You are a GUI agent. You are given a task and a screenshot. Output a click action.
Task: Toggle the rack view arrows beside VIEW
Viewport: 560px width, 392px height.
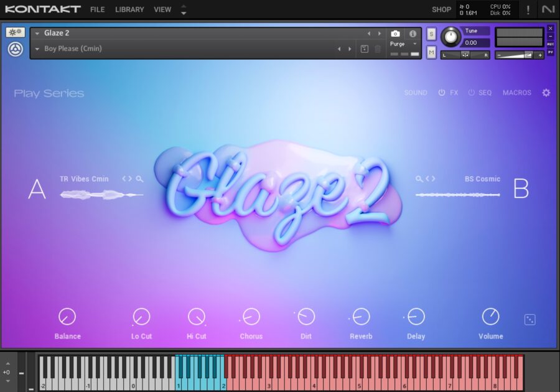click(x=184, y=9)
